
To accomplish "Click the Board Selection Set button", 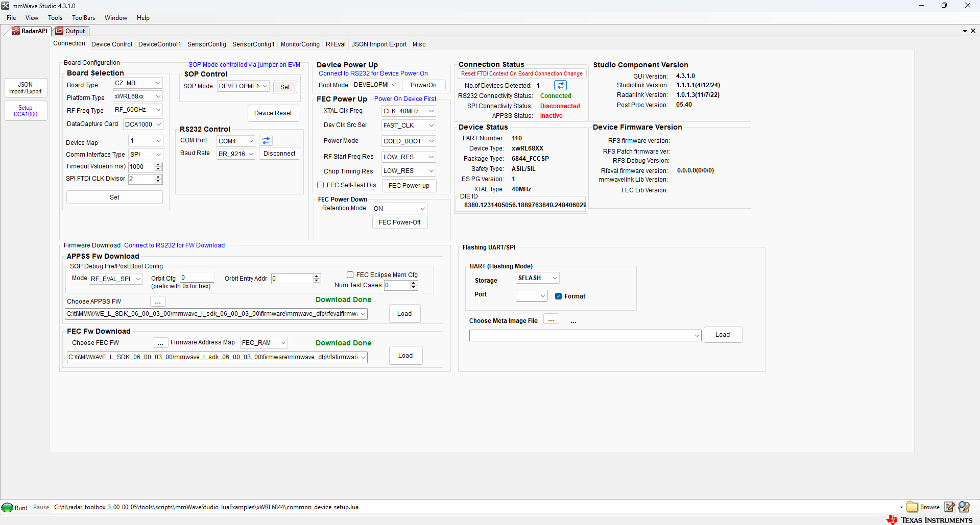I will tap(114, 197).
